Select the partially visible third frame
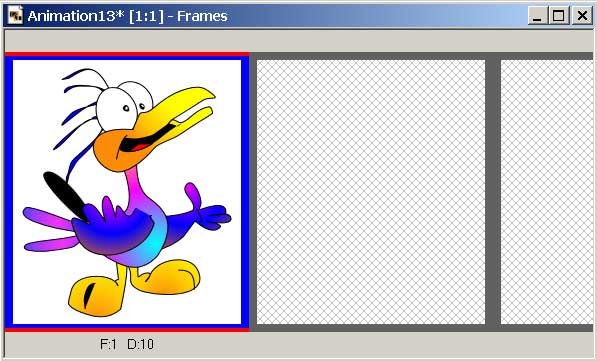The height and width of the screenshot is (361, 597). pos(547,192)
